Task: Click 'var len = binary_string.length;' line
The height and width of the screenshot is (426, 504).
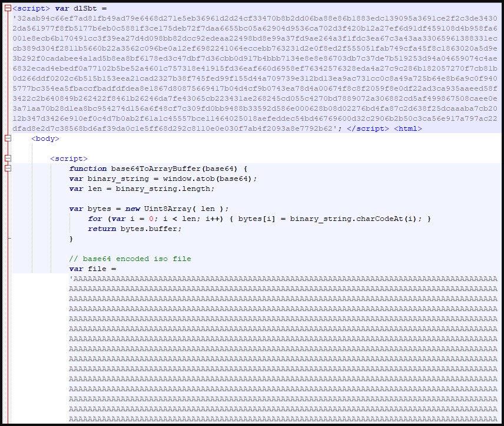Action: [142, 189]
